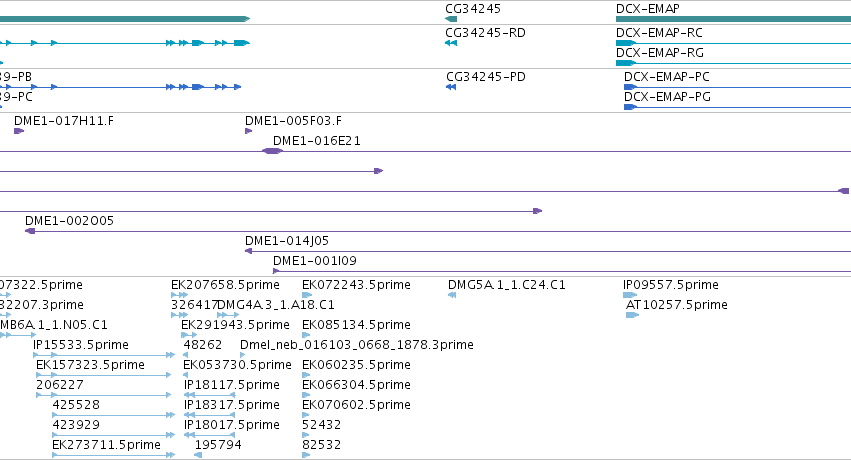Viewport: 851px width, 460px height.
Task: Click the 425528 EST label
Action: 76,405
